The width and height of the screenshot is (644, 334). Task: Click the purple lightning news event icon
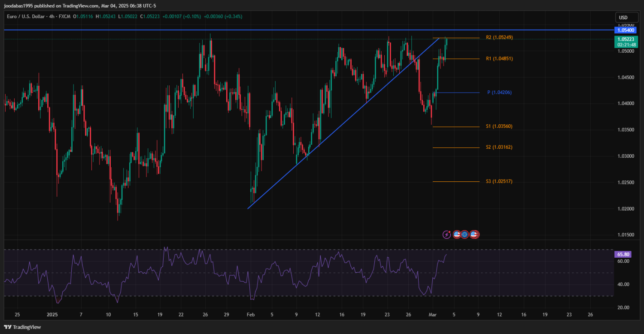tap(447, 235)
